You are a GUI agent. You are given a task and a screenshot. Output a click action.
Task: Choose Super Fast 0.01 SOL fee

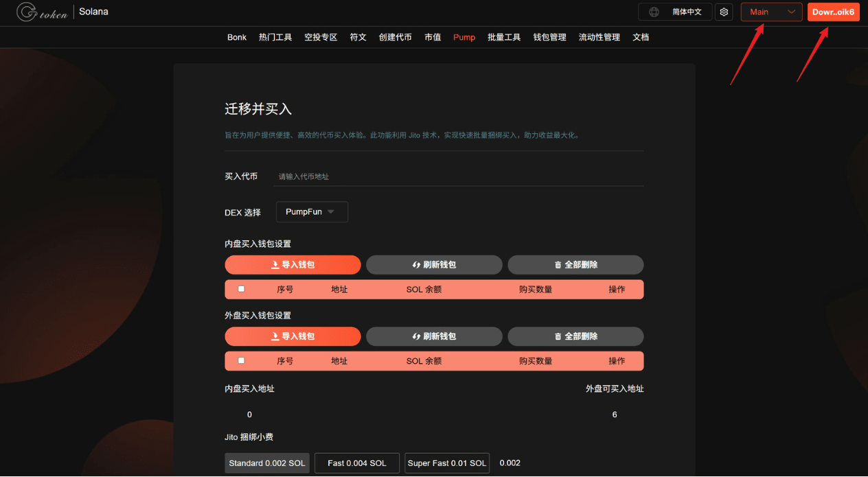[447, 463]
